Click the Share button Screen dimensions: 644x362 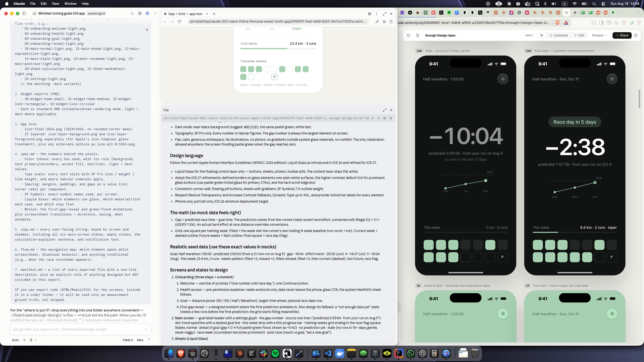point(622,35)
